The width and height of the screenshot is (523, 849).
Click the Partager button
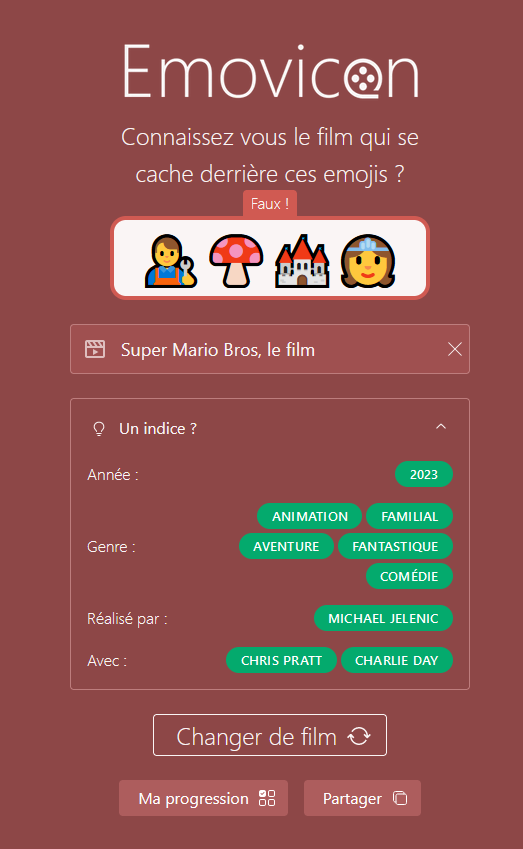click(x=362, y=798)
